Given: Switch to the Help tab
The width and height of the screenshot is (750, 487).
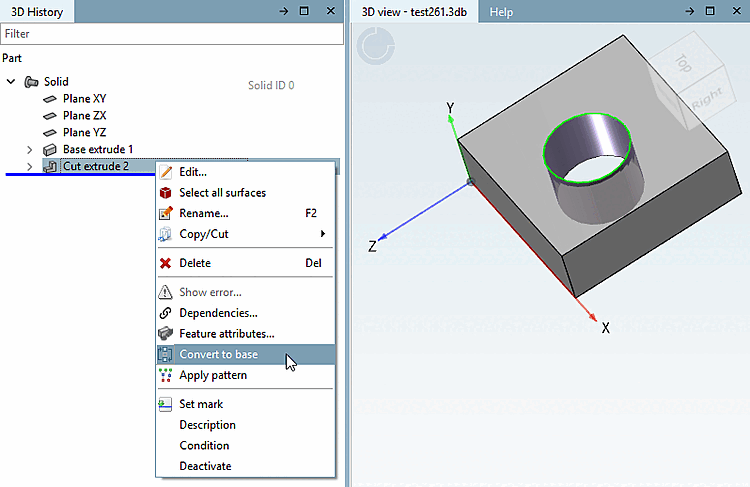Looking at the screenshot, I should click(x=501, y=12).
